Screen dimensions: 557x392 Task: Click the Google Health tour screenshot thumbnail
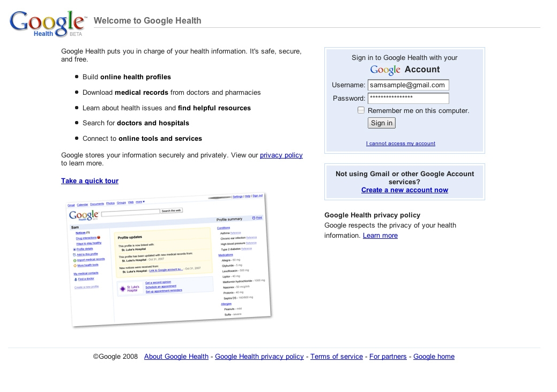click(169, 260)
